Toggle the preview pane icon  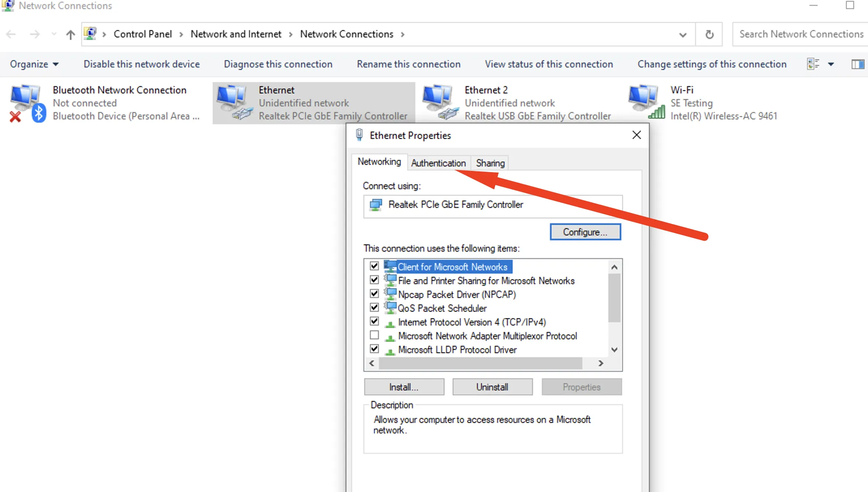point(857,64)
